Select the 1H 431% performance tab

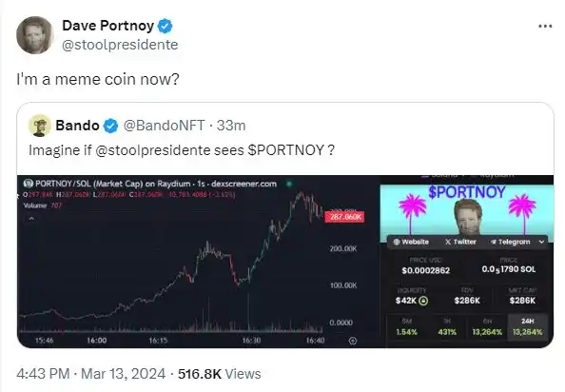(x=447, y=326)
